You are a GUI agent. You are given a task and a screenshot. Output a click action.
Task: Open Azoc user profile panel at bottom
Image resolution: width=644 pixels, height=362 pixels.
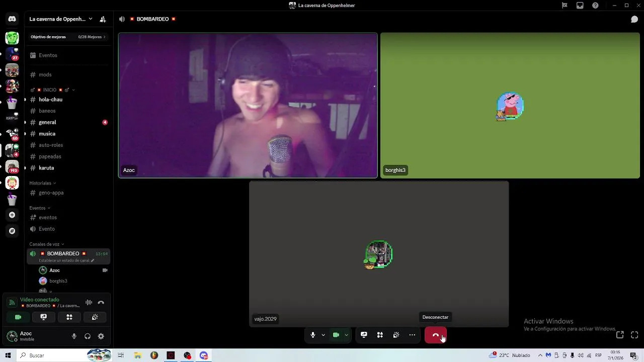(x=35, y=336)
